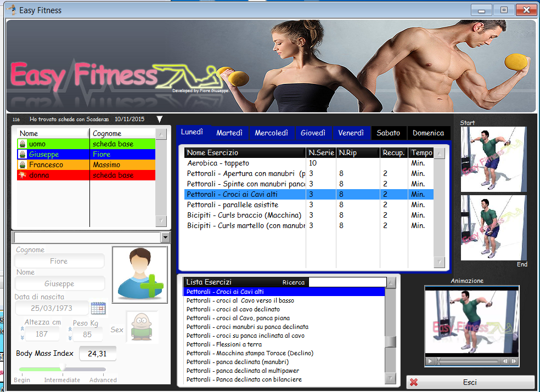Click the white arrow next to the expiry date
This screenshot has width=540, height=392.
click(160, 119)
